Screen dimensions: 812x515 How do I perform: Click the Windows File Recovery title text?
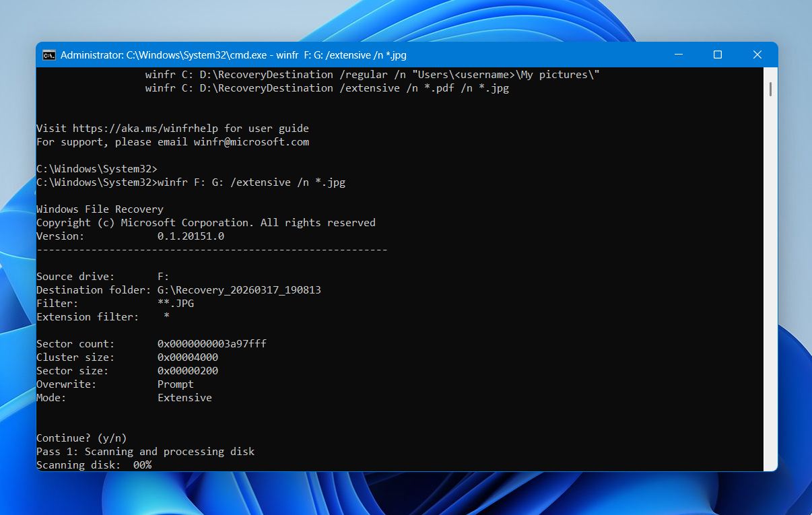tap(100, 209)
